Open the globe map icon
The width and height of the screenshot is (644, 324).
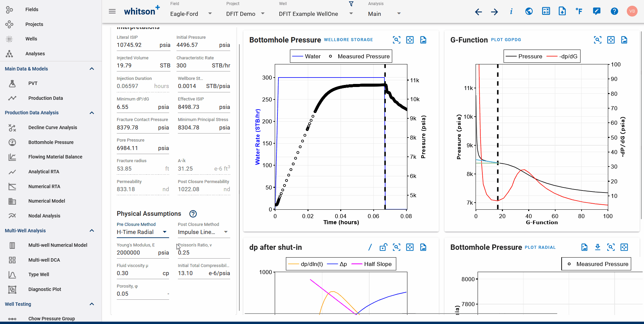click(529, 11)
